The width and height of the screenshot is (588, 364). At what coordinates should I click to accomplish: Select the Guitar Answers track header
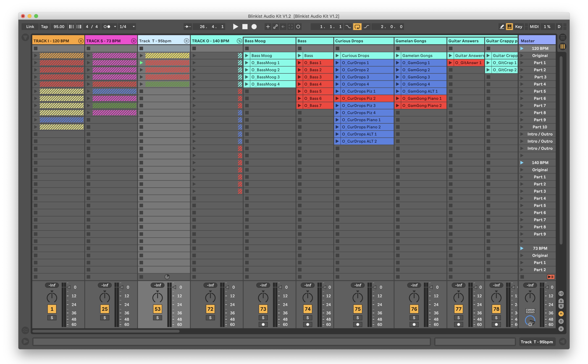466,41
